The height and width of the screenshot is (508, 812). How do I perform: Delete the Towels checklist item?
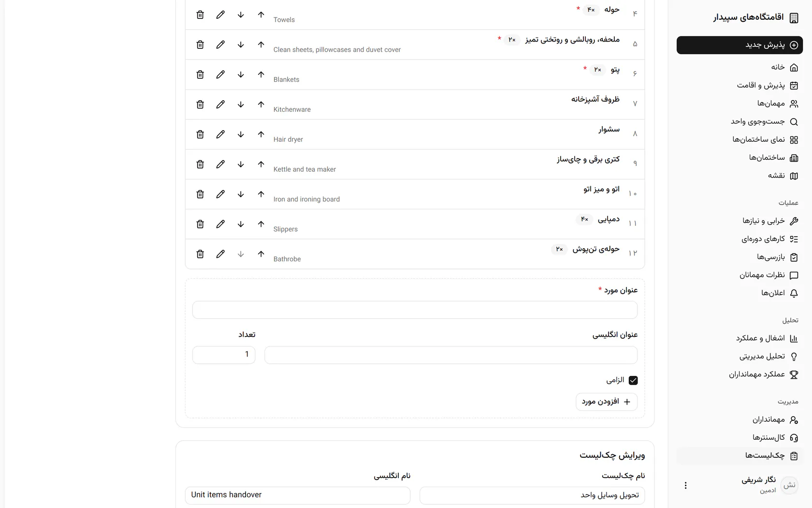pyautogui.click(x=200, y=15)
